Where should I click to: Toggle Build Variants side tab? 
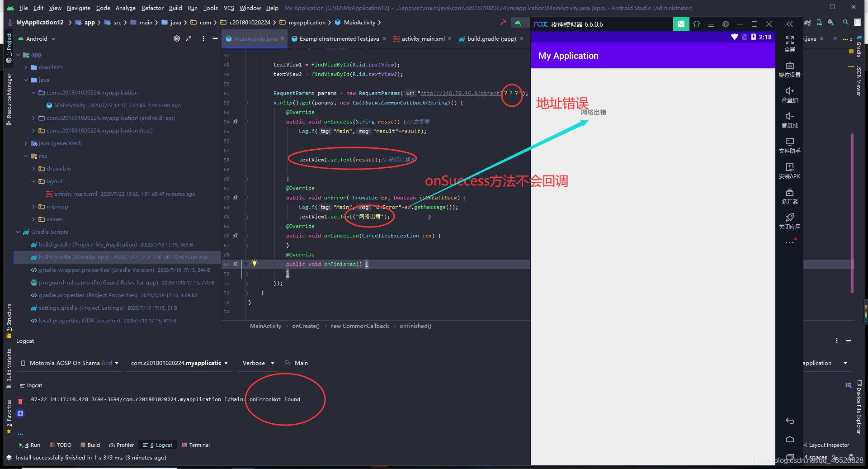(9, 368)
